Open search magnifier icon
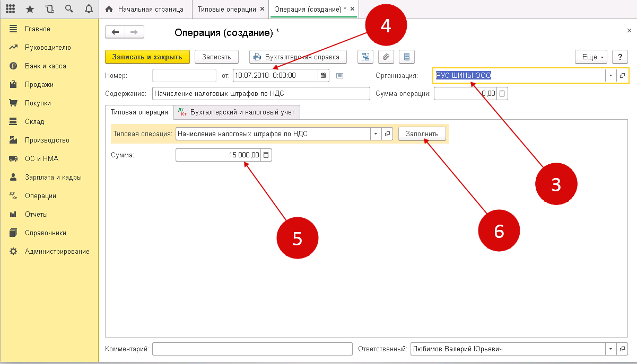Viewport: 637px width, 364px height. 69,9
